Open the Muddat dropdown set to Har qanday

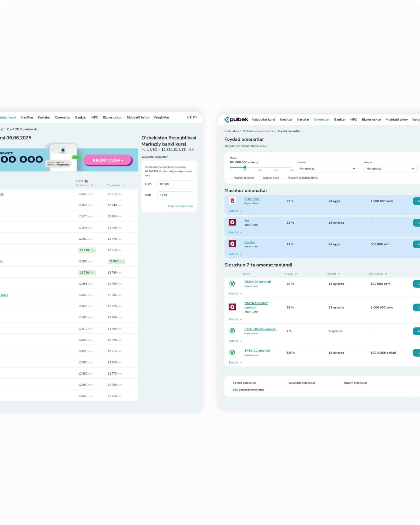[328, 169]
